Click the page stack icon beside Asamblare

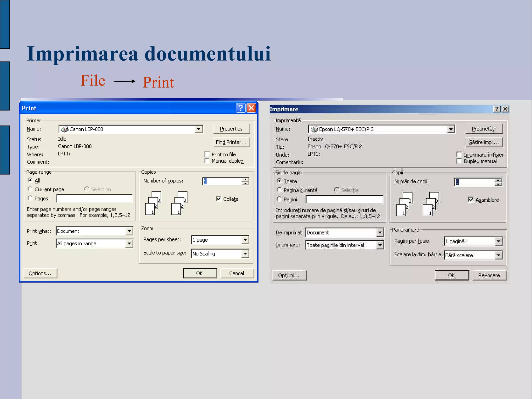point(431,204)
